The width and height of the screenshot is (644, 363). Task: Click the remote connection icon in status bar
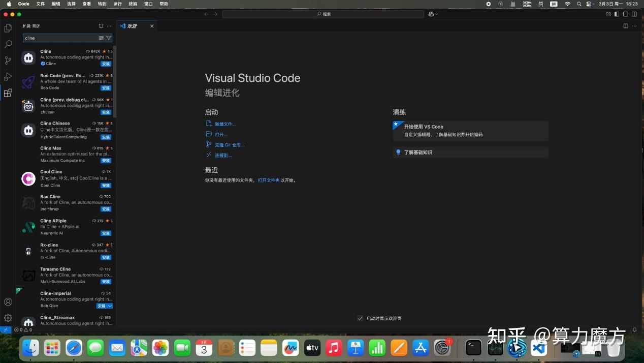5,329
